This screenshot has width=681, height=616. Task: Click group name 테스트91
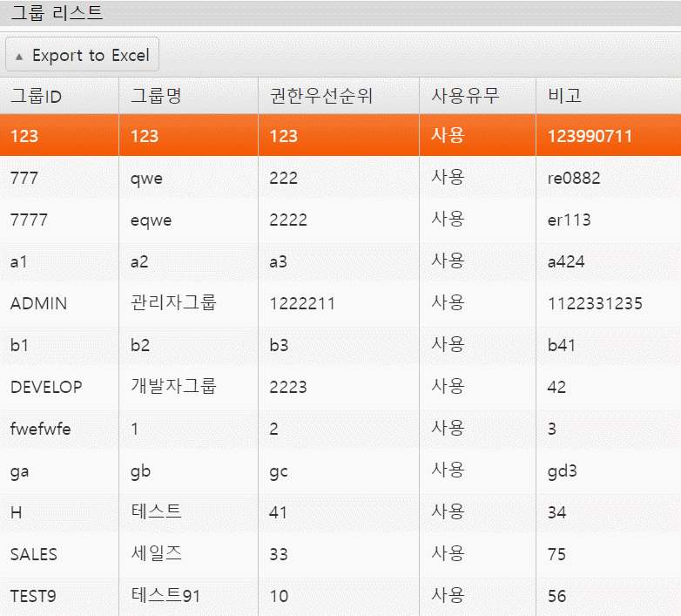click(x=166, y=595)
